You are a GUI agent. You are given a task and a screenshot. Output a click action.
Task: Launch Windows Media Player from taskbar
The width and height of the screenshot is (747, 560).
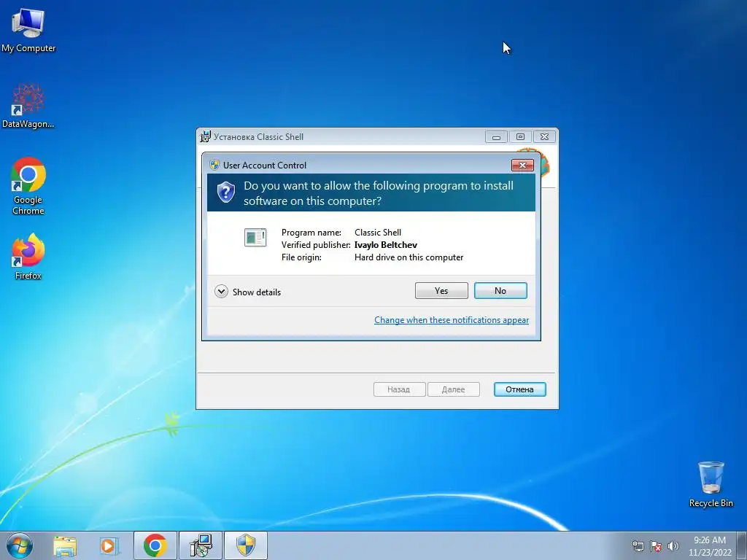[109, 545]
